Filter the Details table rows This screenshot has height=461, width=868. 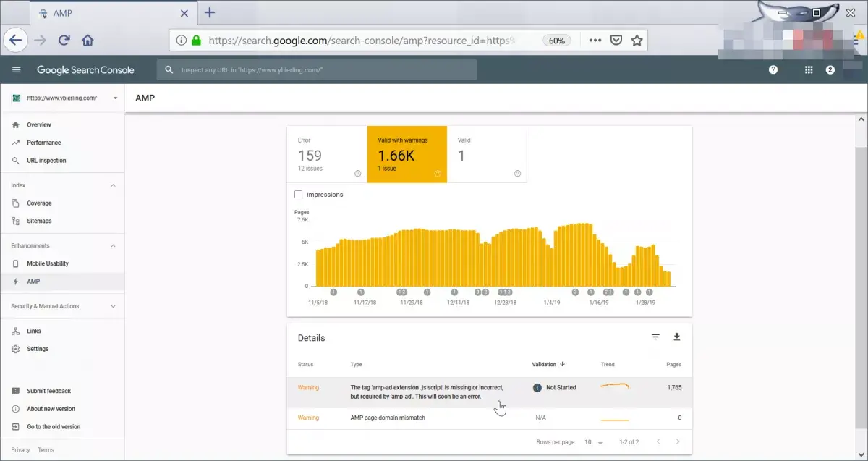coord(655,337)
